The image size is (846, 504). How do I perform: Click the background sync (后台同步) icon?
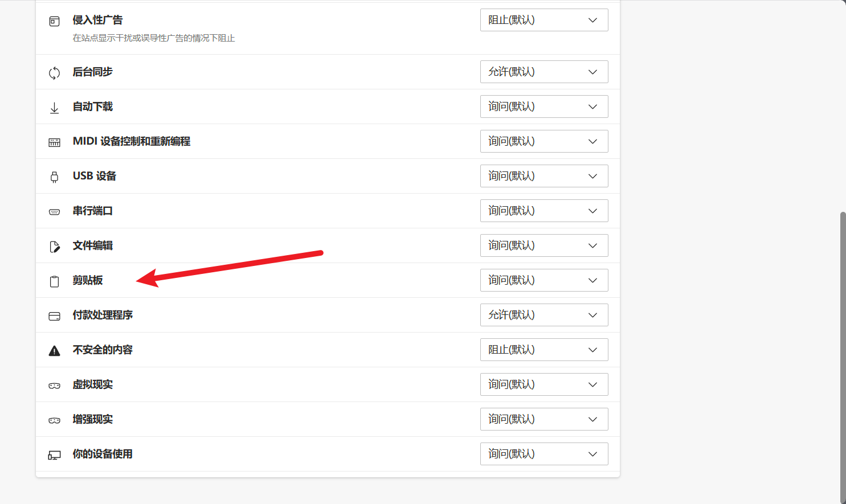coord(54,73)
